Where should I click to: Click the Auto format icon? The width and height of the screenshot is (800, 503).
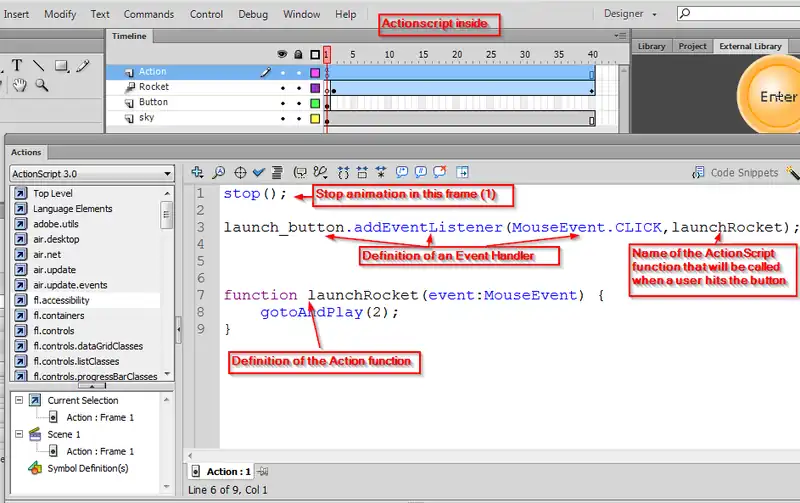(277, 173)
